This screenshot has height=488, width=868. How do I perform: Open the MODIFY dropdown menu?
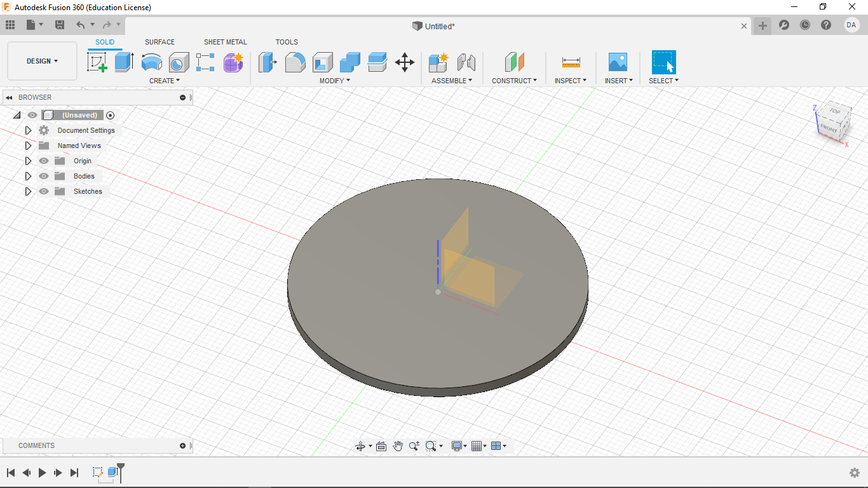click(334, 81)
